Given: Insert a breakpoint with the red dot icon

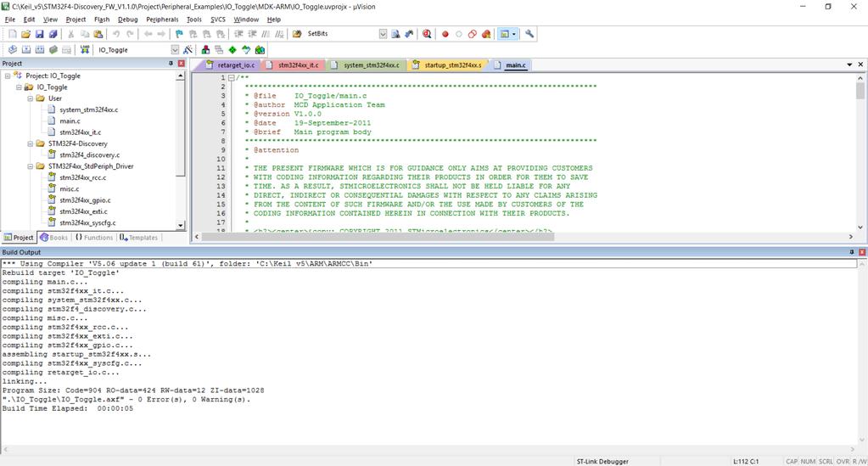Looking at the screenshot, I should click(x=445, y=34).
